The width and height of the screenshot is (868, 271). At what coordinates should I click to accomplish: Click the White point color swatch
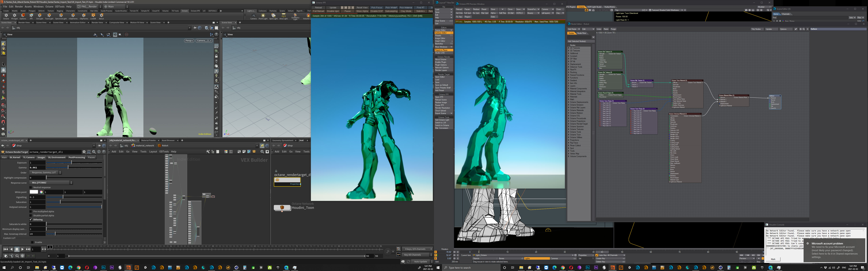click(x=34, y=192)
